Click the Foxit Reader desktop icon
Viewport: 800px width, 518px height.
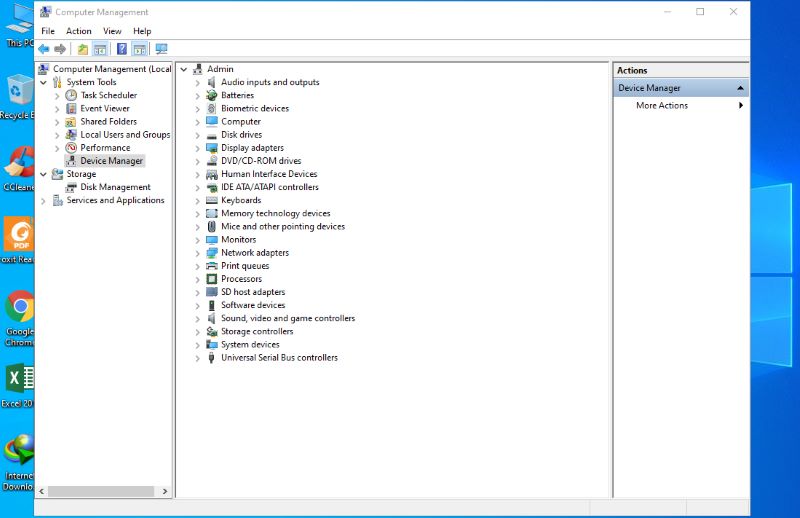pyautogui.click(x=19, y=234)
